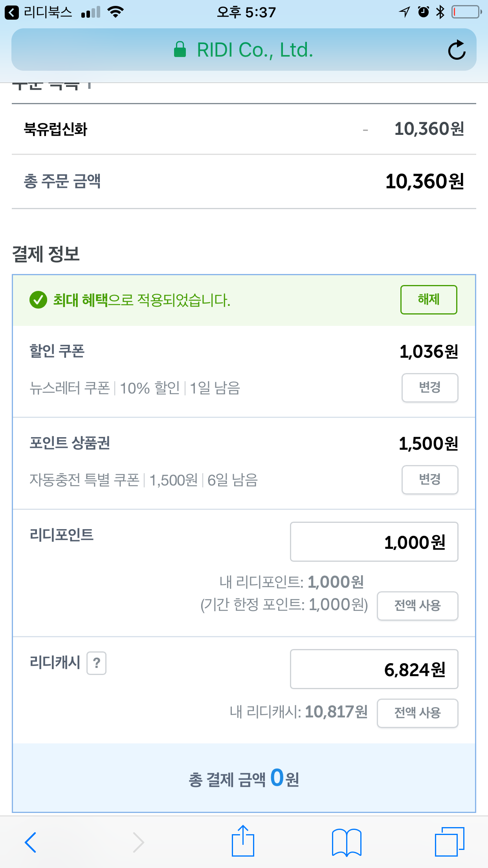The height and width of the screenshot is (868, 488).
Task: Change the 할인 쿠폰 discount coupon
Action: click(429, 388)
